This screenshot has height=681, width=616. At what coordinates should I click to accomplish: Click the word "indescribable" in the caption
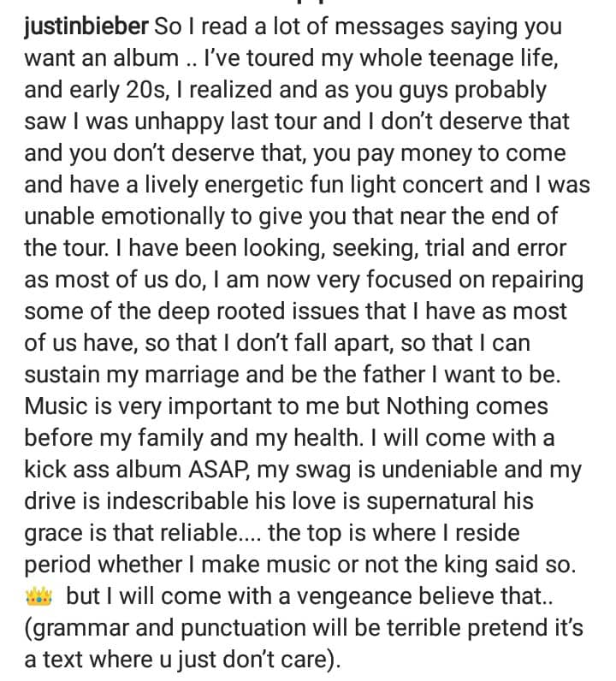tap(178, 501)
